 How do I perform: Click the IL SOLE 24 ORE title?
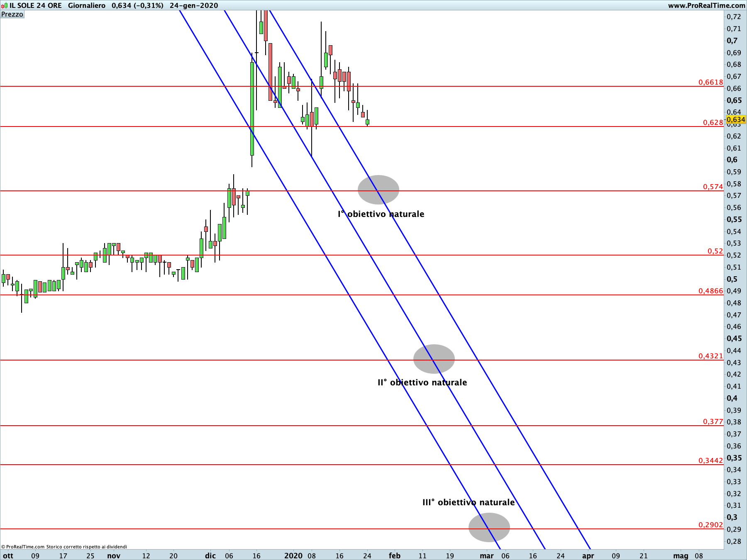coord(36,5)
